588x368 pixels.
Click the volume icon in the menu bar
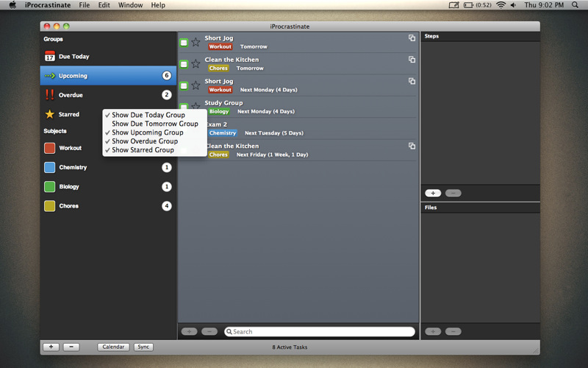point(513,5)
